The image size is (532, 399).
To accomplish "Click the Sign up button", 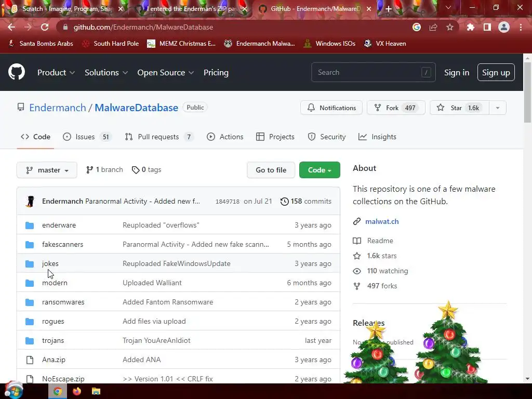I will click(x=496, y=72).
